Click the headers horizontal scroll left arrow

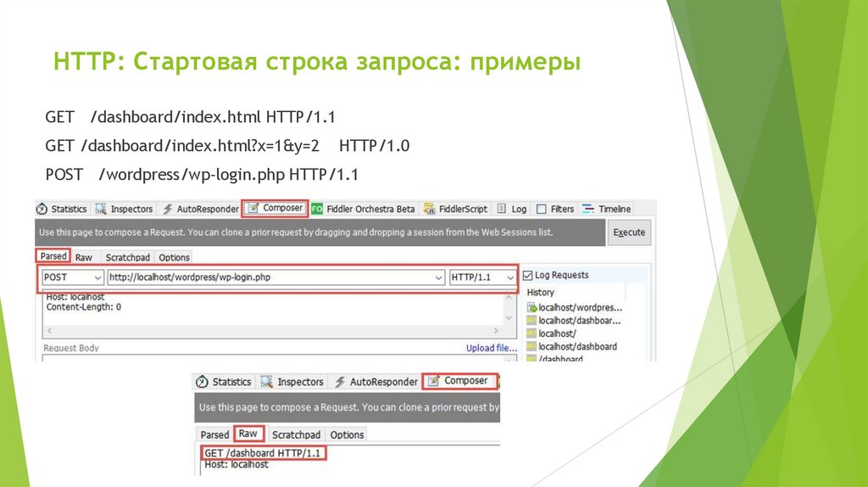(x=49, y=331)
